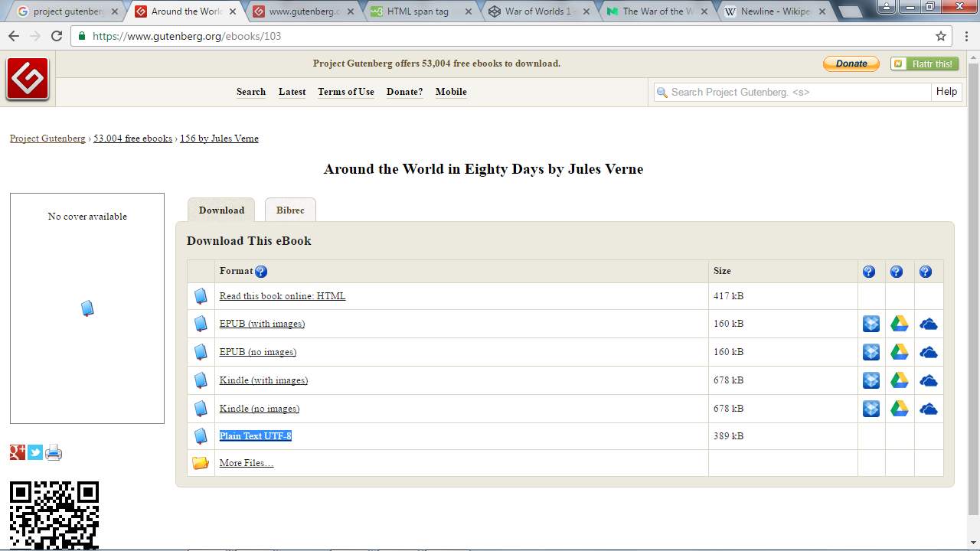The height and width of the screenshot is (551, 980).
Task: Click the Dropbox column help icon
Action: click(869, 272)
